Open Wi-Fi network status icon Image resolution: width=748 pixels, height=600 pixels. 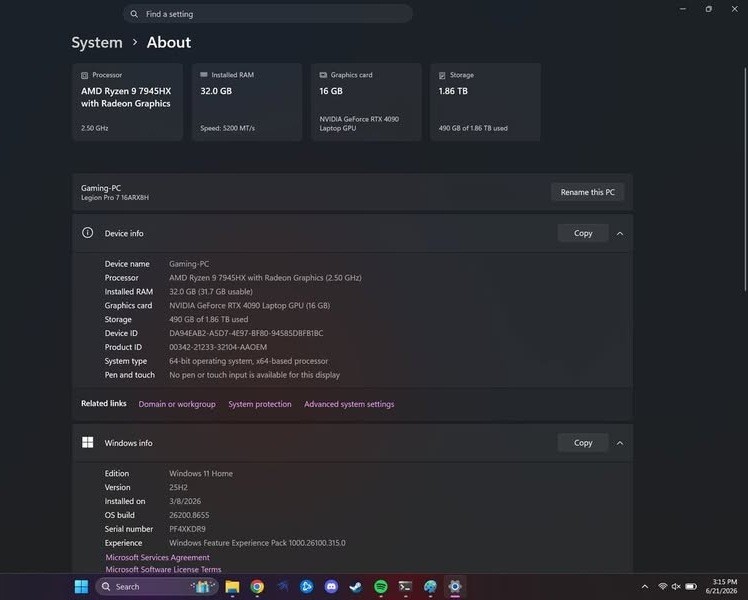pyautogui.click(x=663, y=587)
